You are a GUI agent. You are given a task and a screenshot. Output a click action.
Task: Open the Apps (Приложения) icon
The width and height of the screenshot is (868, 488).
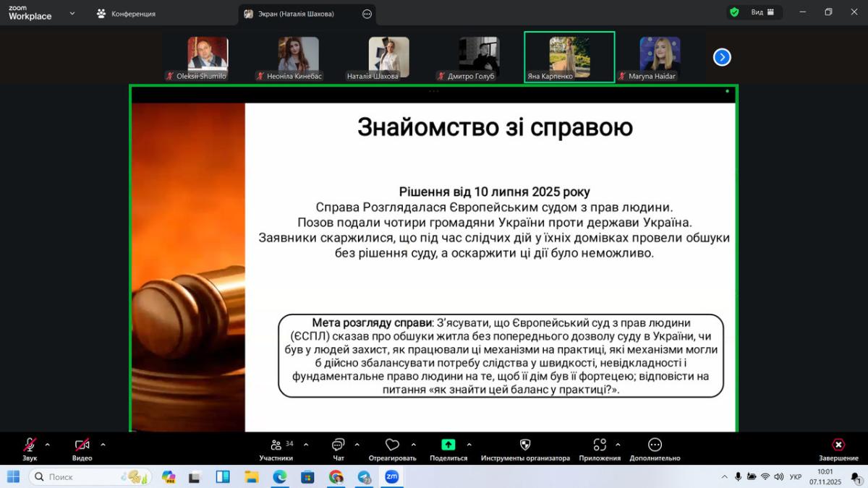[x=600, y=445]
